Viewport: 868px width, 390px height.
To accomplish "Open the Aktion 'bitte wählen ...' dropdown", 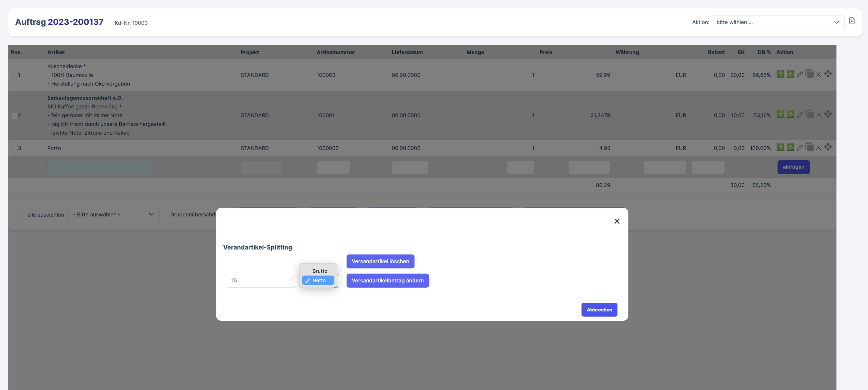I will coord(777,22).
